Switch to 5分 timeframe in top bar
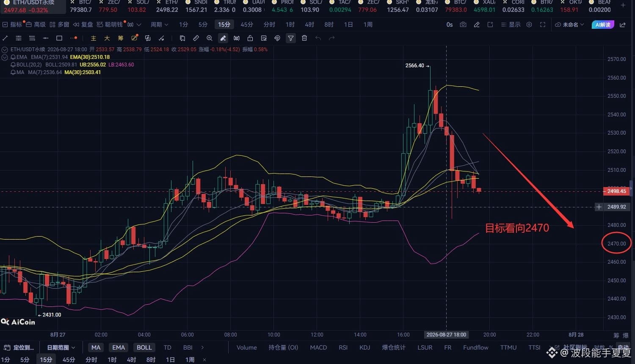This screenshot has width=635, height=364. (203, 25)
